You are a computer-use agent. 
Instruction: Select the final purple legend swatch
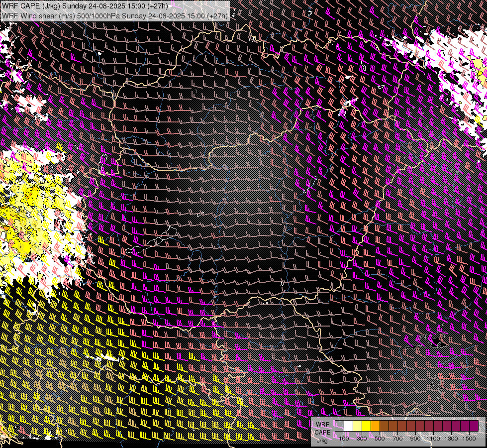pos(474,426)
